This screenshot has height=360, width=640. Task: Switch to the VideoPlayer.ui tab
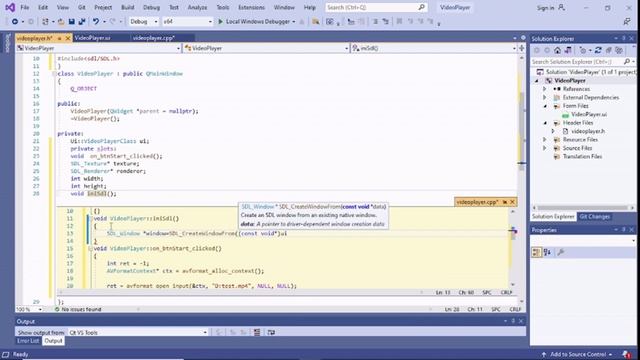92,38
